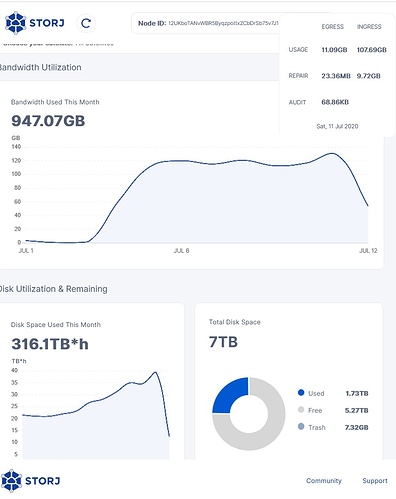Click the AUDIT row label in tooltip
The width and height of the screenshot is (396, 499).
click(297, 102)
